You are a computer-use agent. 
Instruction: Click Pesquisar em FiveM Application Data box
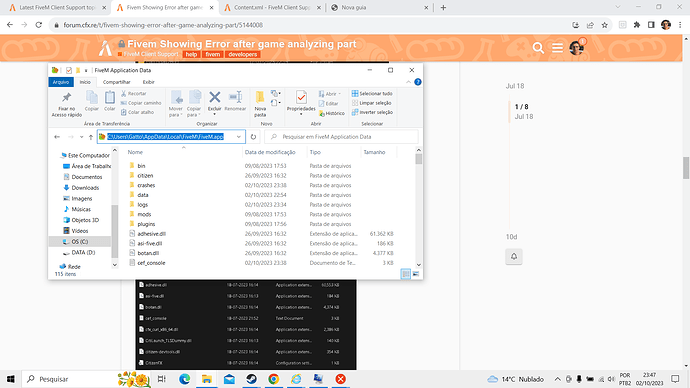(x=341, y=137)
